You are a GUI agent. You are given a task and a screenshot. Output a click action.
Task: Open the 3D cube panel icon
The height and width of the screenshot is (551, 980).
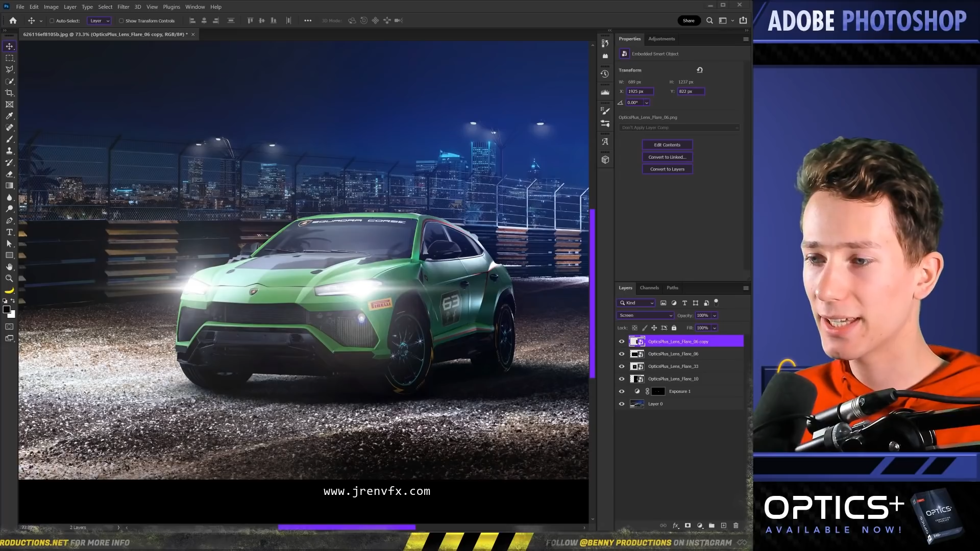(605, 160)
